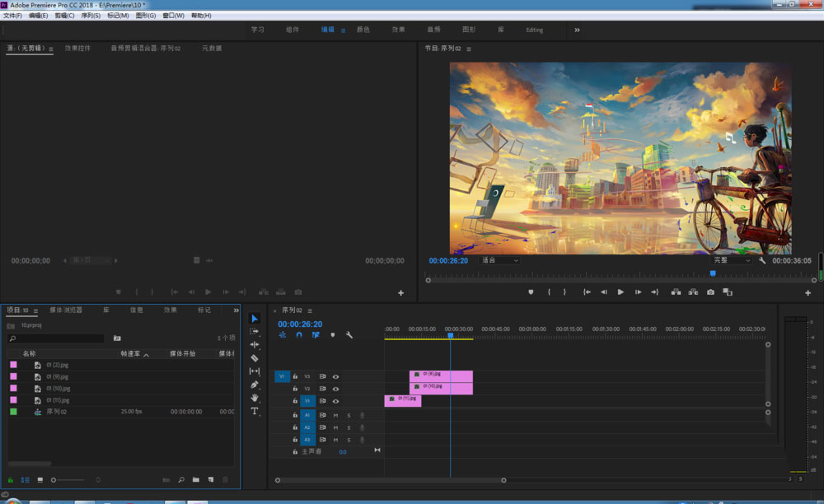The width and height of the screenshot is (824, 504).
Task: Open Comparison View in Program monitor
Action: (x=728, y=292)
